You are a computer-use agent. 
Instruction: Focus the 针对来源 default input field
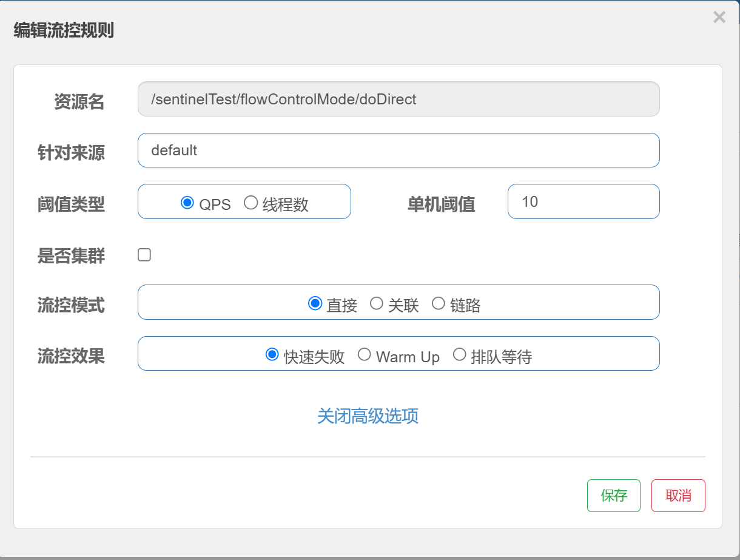tap(398, 150)
